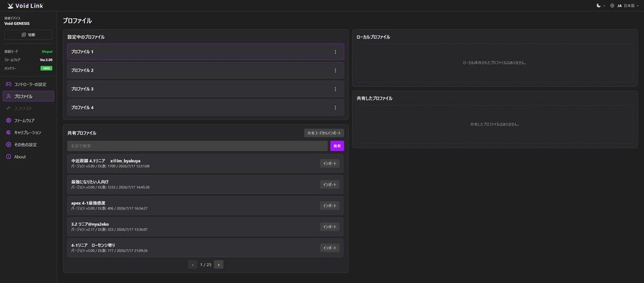644x283 pixels.
Task: Click the ローカルプロファイル heading
Action: pos(374,37)
